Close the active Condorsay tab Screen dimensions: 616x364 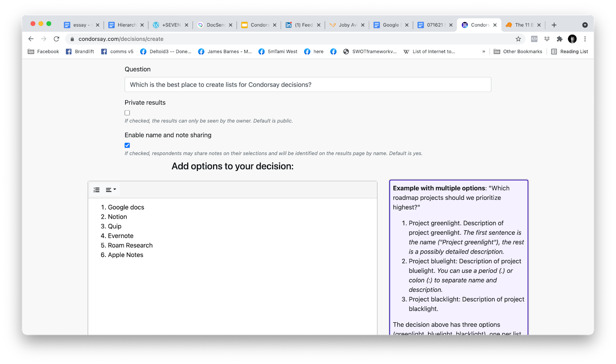click(x=495, y=25)
